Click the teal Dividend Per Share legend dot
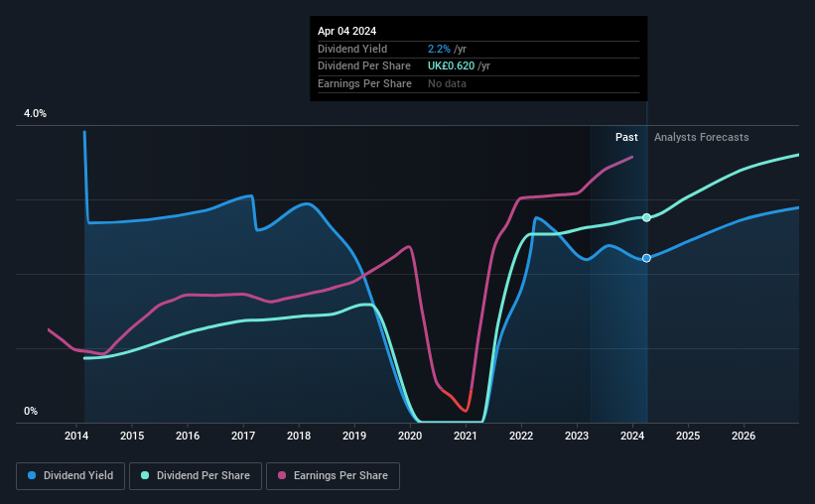 (145, 475)
